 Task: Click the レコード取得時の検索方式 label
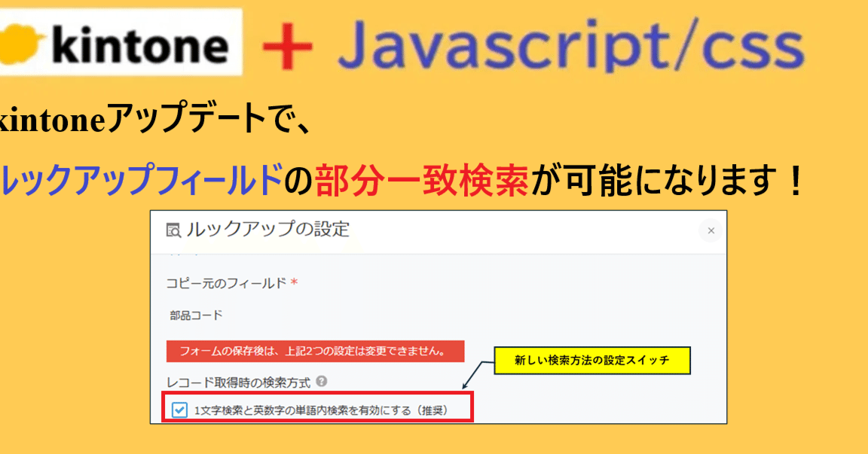tap(239, 382)
